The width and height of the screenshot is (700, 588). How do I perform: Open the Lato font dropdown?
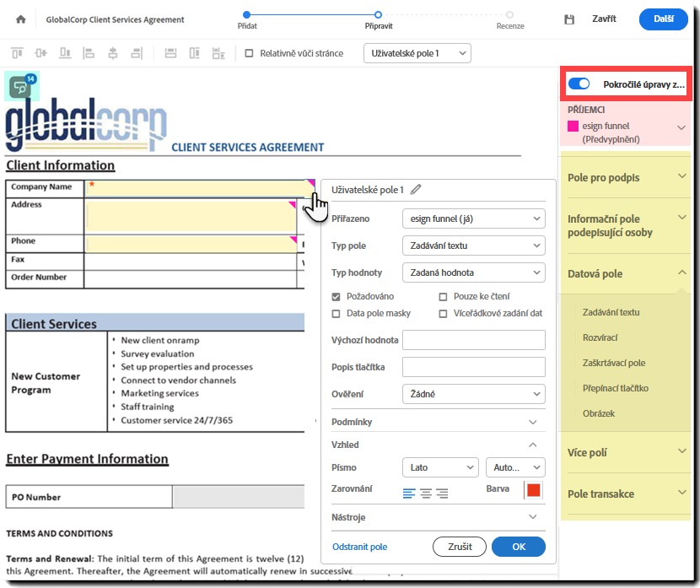440,467
